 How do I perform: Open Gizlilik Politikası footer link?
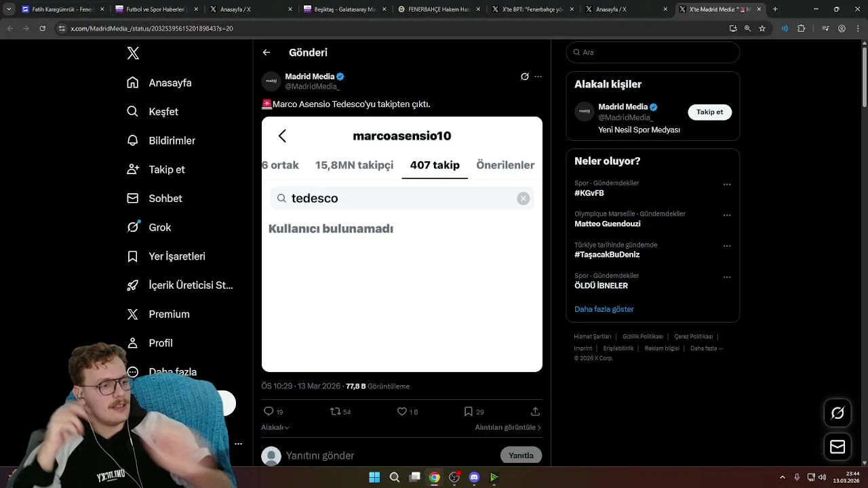(x=643, y=337)
